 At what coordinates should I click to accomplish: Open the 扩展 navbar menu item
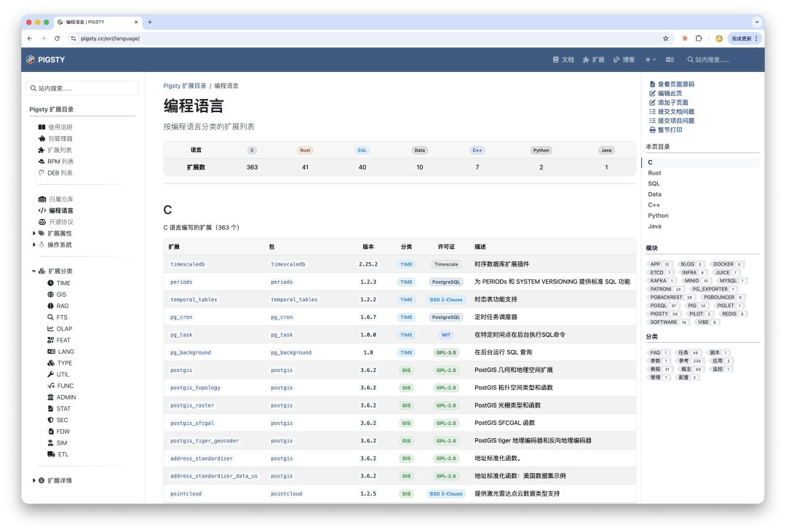pyautogui.click(x=594, y=60)
